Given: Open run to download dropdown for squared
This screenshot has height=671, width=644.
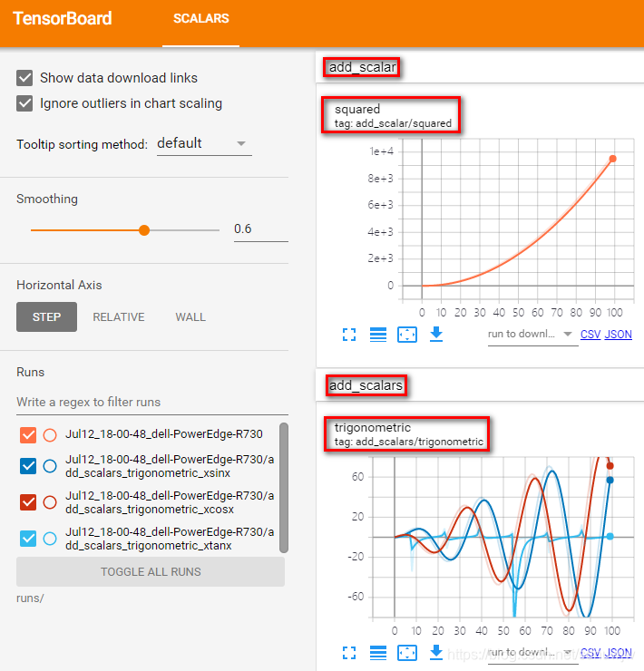Looking at the screenshot, I should pyautogui.click(x=532, y=335).
